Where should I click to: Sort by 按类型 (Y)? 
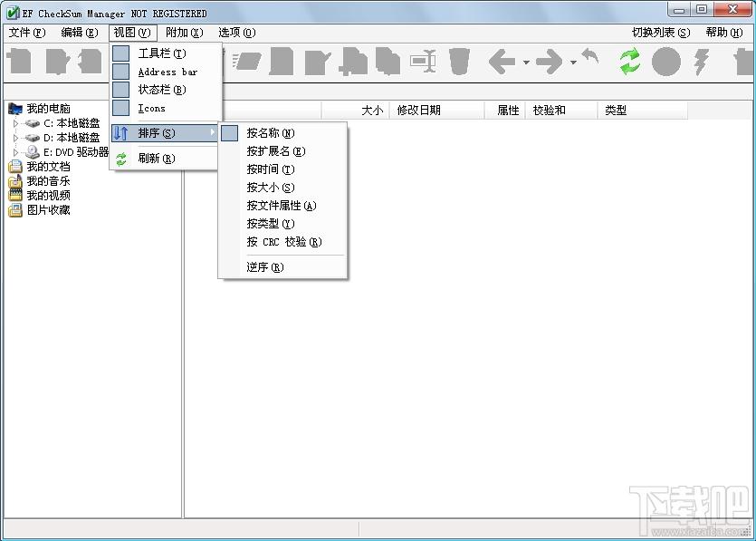coord(283,224)
